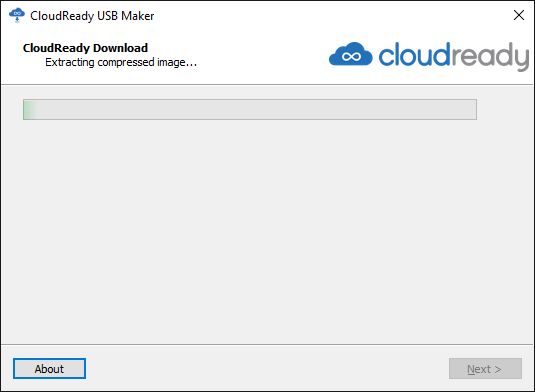Select the 'CloudReady Download' heading text
This screenshot has height=392, width=535.
pos(85,48)
